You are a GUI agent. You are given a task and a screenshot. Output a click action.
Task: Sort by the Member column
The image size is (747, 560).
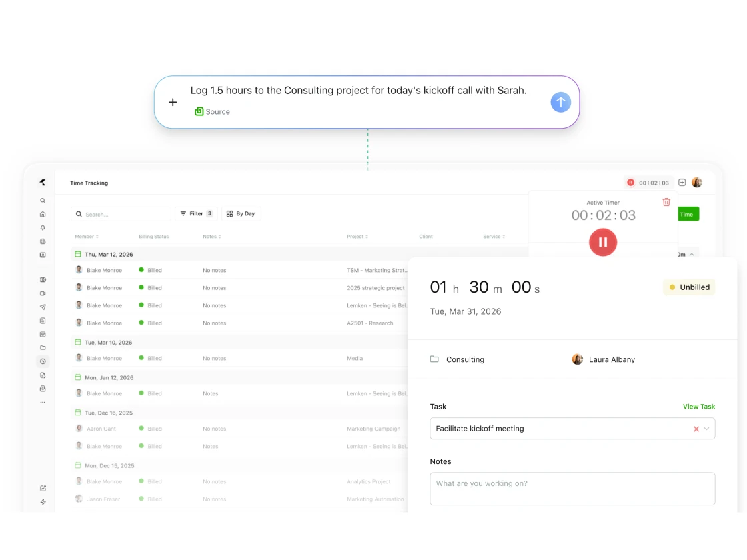click(x=87, y=237)
